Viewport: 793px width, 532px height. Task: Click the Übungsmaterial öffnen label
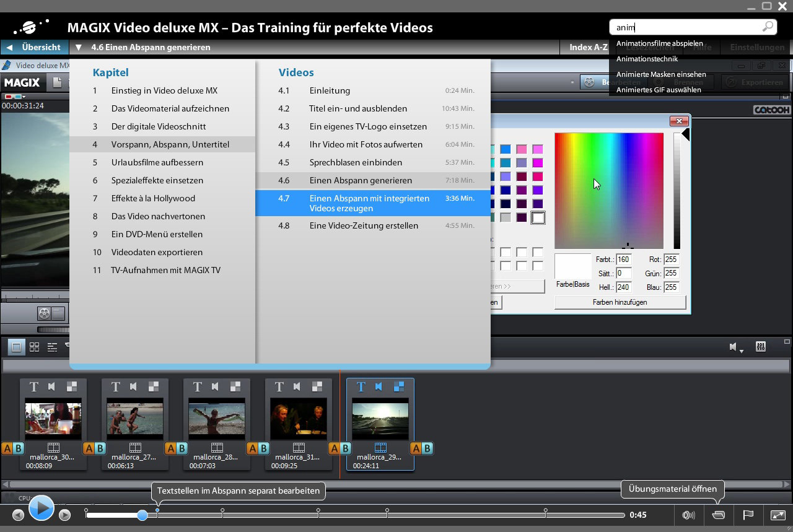pyautogui.click(x=672, y=489)
